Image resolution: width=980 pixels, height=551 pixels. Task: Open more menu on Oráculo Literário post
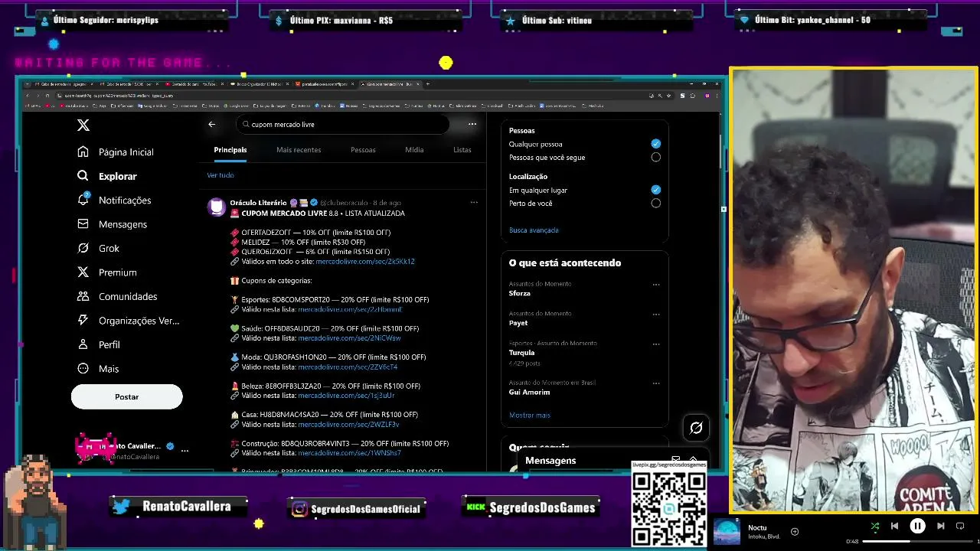tap(474, 203)
